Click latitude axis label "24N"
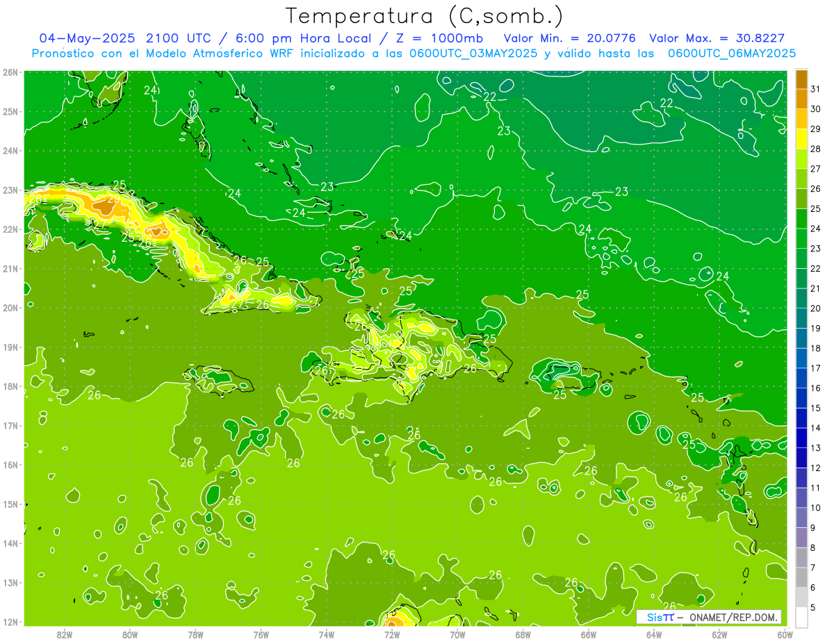This screenshot has height=644, width=834. pyautogui.click(x=10, y=151)
